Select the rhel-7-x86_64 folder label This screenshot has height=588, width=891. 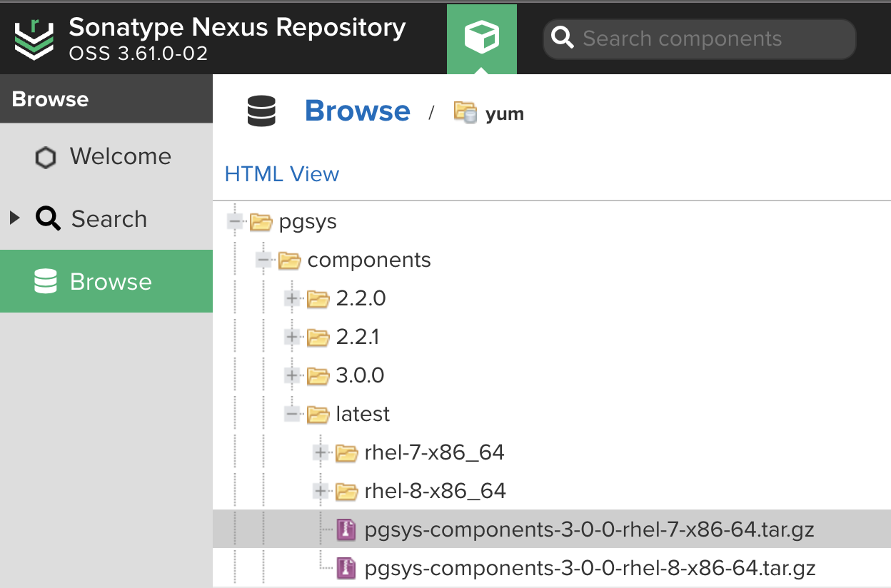tap(435, 452)
